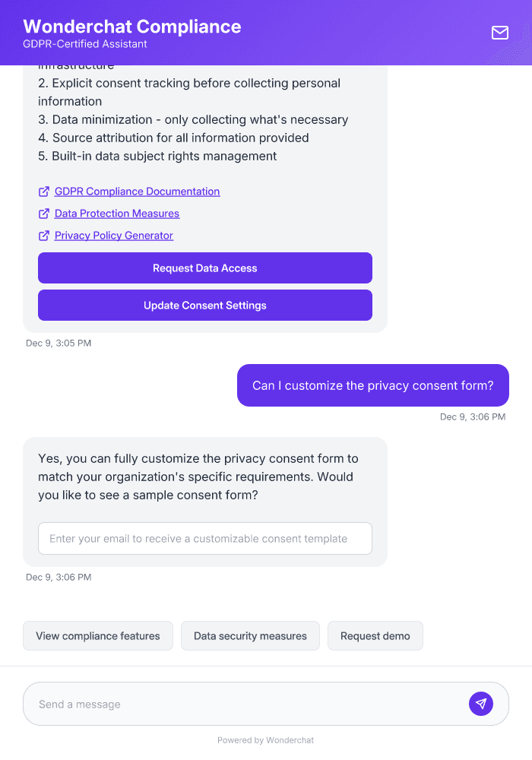Choose the Data security measures suggestion

pos(250,635)
